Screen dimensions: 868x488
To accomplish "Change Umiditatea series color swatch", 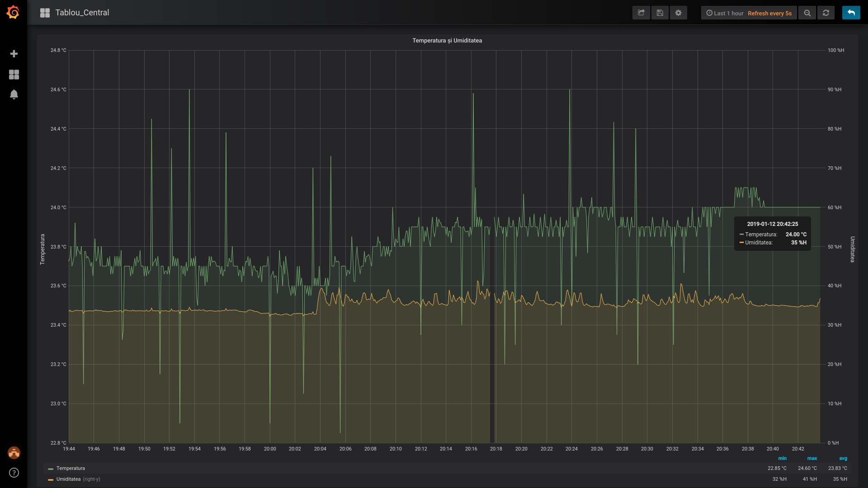I will coord(51,479).
